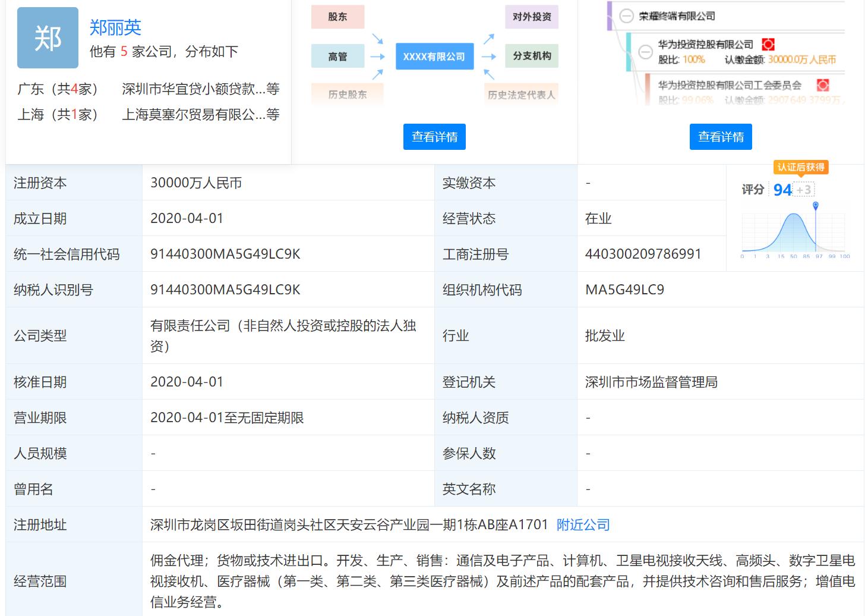Click the red icon beside 华为投资控股有限公司
Image resolution: width=868 pixels, height=616 pixels.
768,45
